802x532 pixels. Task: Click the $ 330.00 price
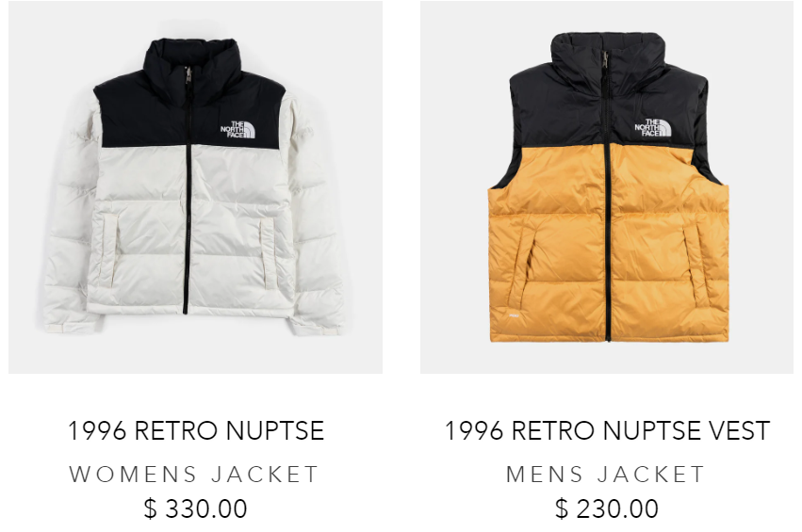[195, 508]
